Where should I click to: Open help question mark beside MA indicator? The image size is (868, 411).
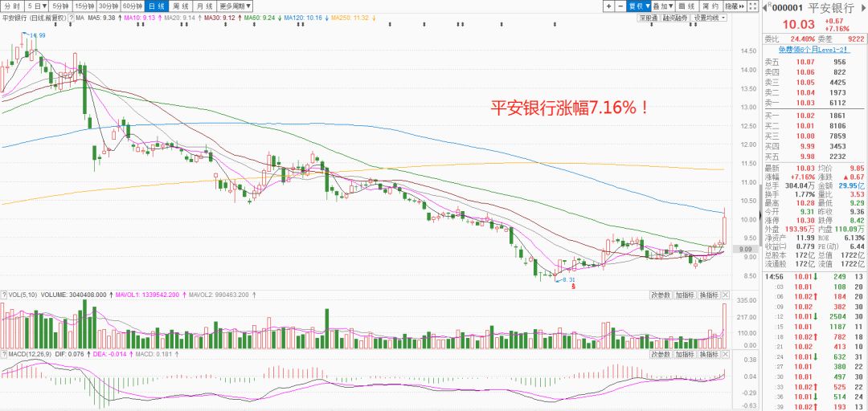tap(72, 18)
